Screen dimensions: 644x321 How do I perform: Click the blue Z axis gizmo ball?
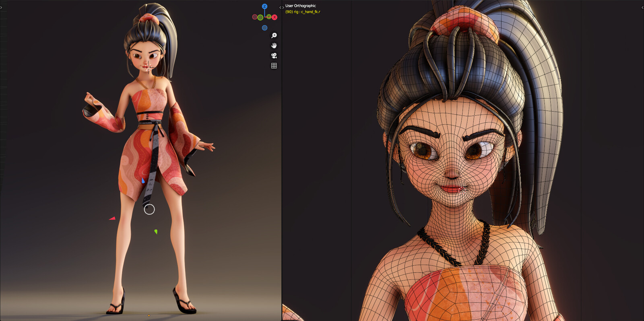(x=264, y=6)
